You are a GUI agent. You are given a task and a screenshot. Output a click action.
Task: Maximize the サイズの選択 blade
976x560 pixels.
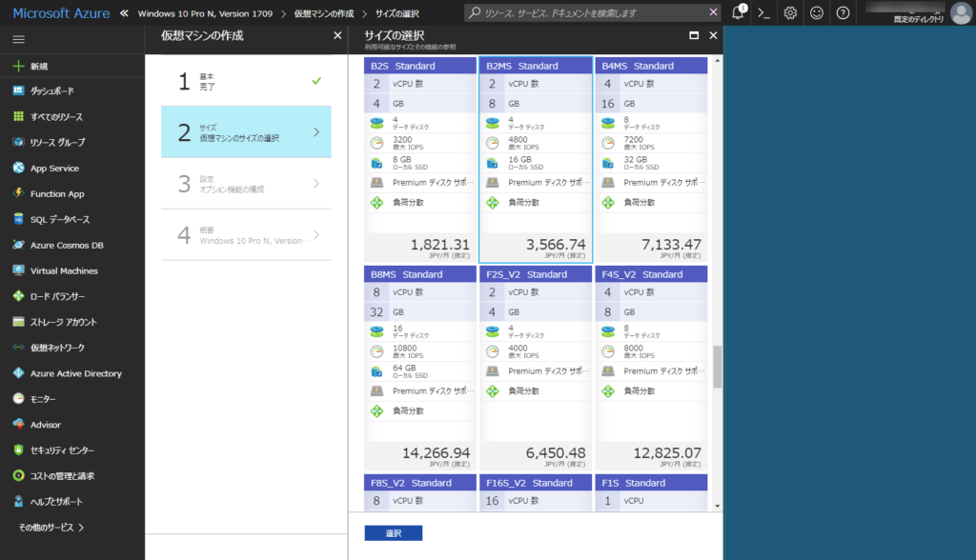tap(694, 35)
